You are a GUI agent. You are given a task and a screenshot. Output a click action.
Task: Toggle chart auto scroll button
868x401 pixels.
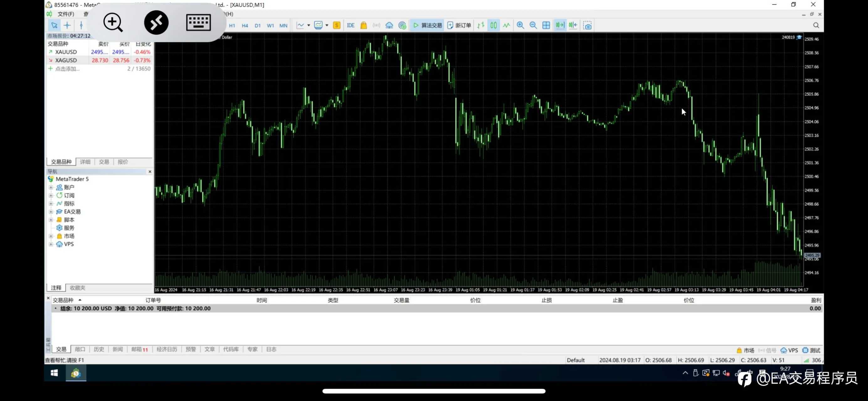pos(560,25)
